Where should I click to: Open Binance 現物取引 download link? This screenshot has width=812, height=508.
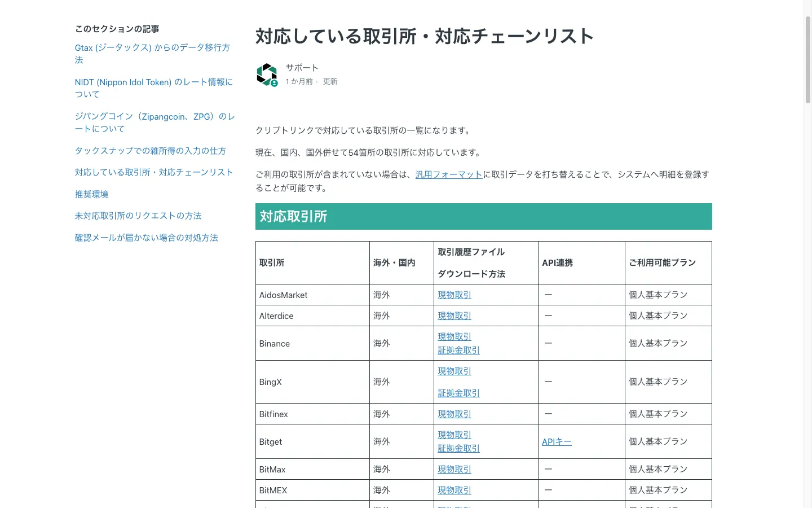tap(454, 336)
